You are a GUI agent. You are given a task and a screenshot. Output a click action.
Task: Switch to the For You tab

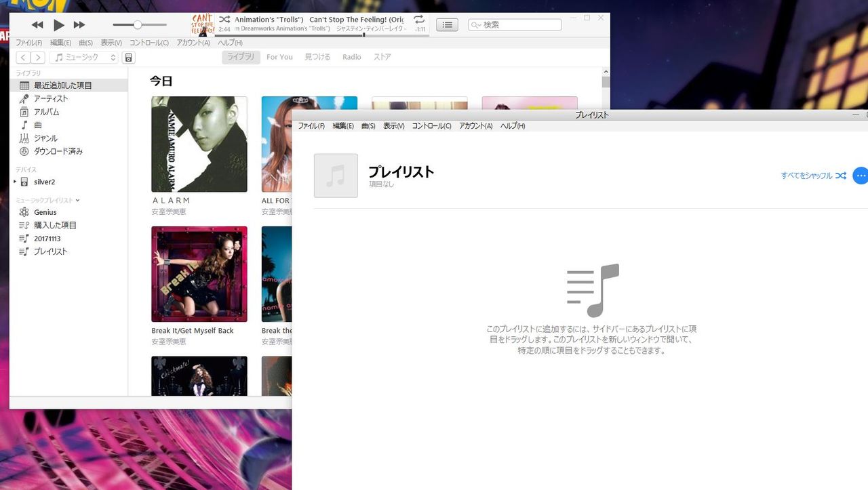tap(279, 57)
